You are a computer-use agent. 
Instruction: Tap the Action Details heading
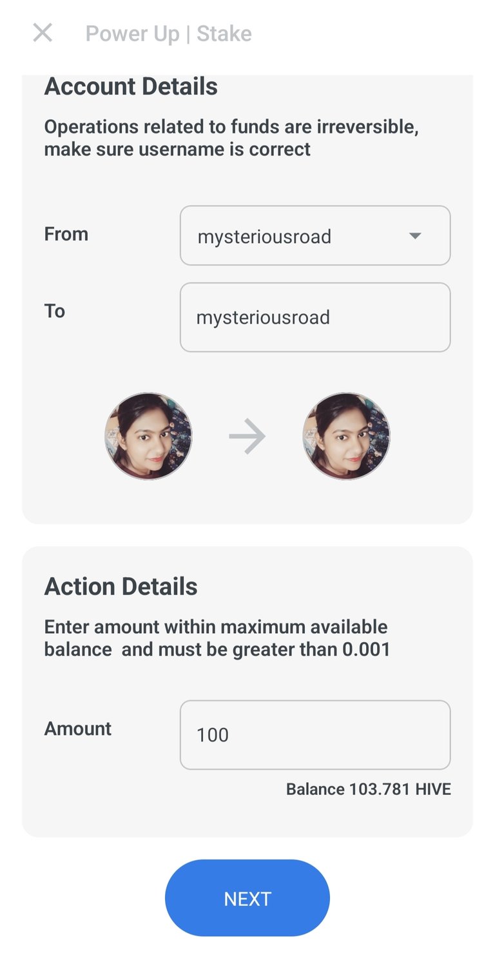click(x=121, y=587)
